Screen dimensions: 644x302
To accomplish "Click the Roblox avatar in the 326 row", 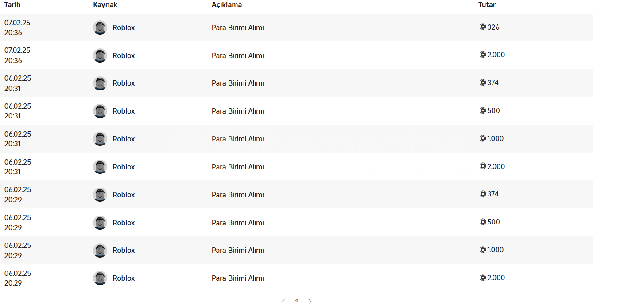I will 100,27.
